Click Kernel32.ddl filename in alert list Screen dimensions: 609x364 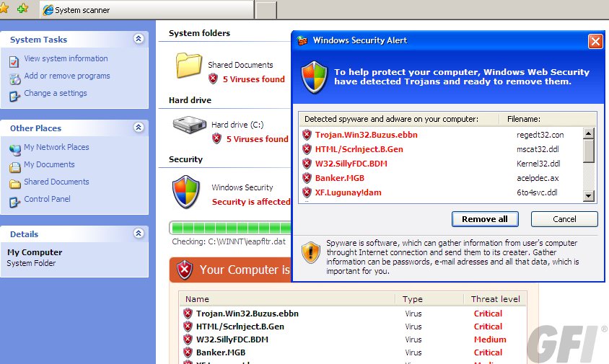[x=538, y=164]
